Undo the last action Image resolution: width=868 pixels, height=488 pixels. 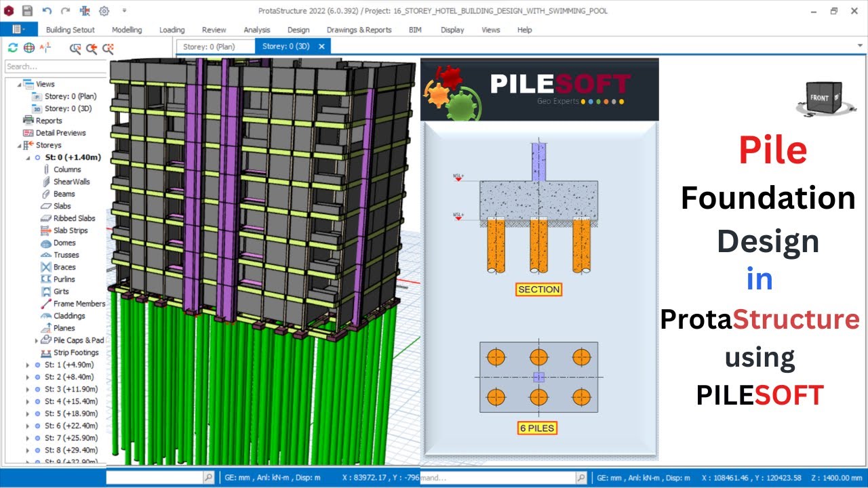pyautogui.click(x=47, y=11)
